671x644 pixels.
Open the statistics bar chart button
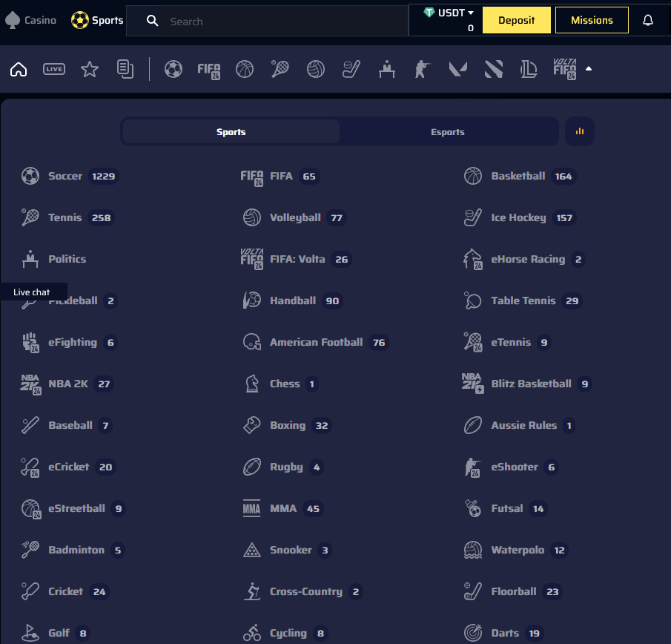[x=579, y=131]
